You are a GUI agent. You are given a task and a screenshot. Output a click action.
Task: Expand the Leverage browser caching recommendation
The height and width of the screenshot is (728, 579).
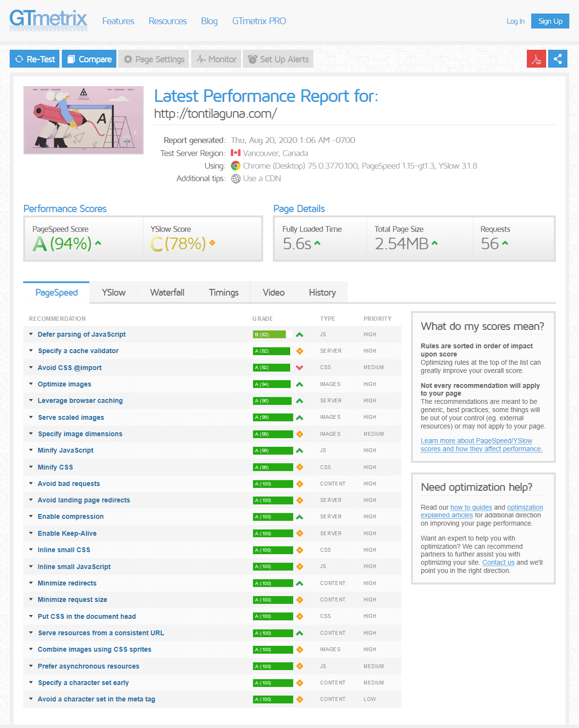(x=80, y=400)
